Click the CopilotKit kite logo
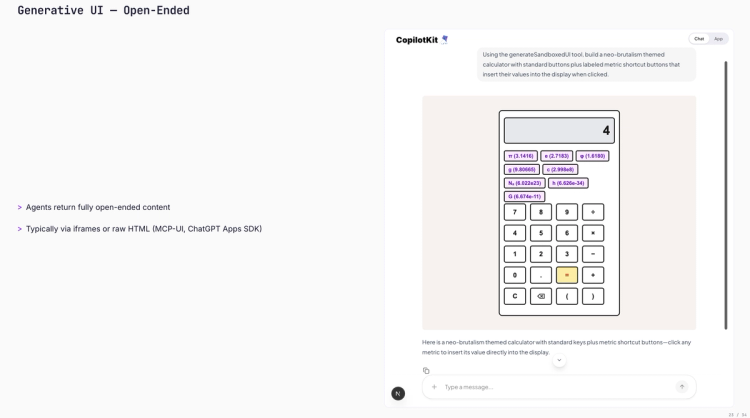 [445, 40]
